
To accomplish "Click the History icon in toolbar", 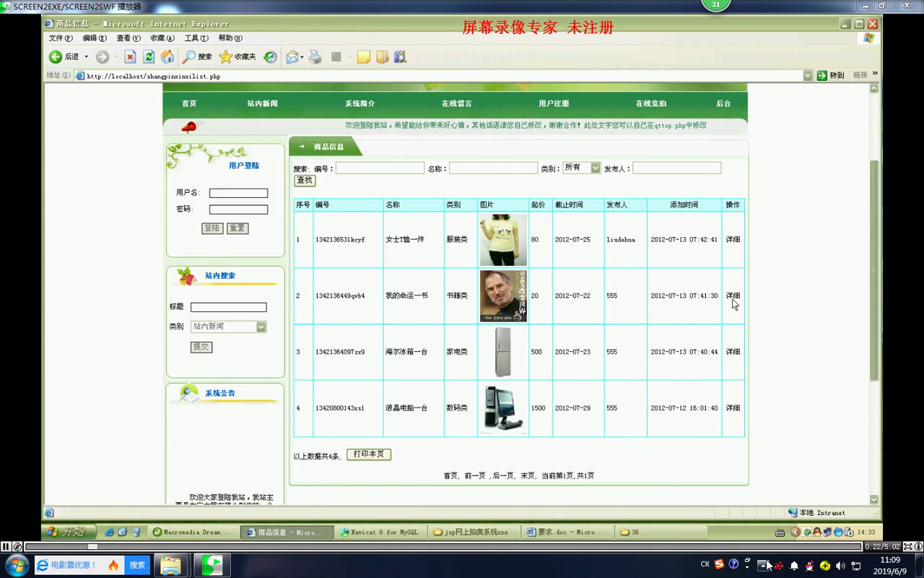I will pos(270,57).
